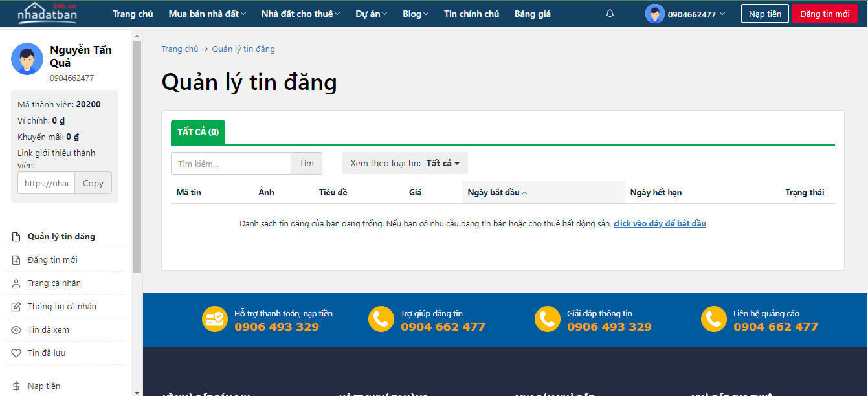Click the nhadatban24h logo
This screenshot has height=396, width=868.
[x=47, y=13]
